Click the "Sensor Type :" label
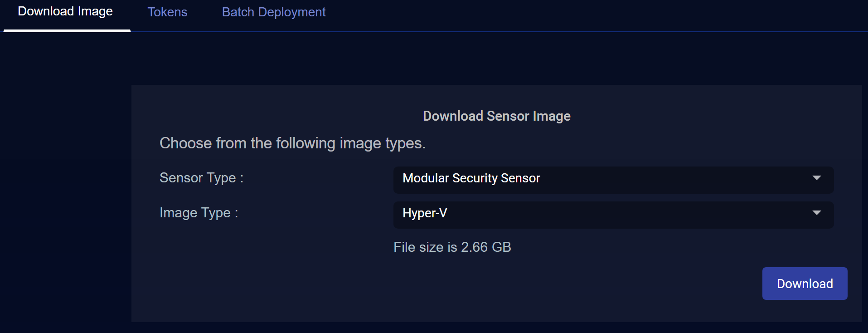 click(201, 178)
